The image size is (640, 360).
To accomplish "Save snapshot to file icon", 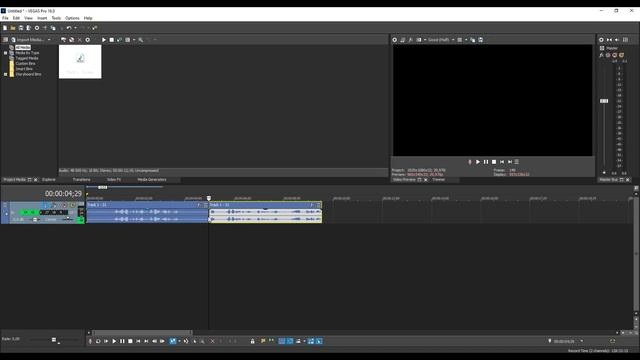I will click(x=481, y=40).
